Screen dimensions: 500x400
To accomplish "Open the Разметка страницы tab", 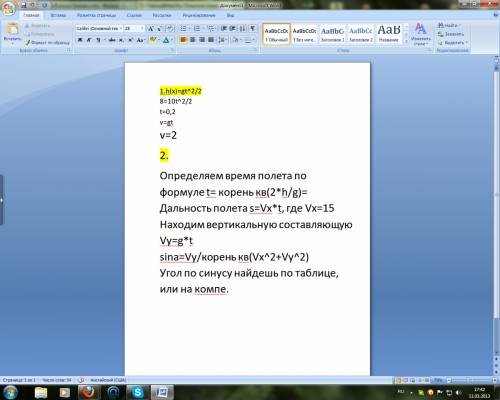I will click(x=96, y=15).
